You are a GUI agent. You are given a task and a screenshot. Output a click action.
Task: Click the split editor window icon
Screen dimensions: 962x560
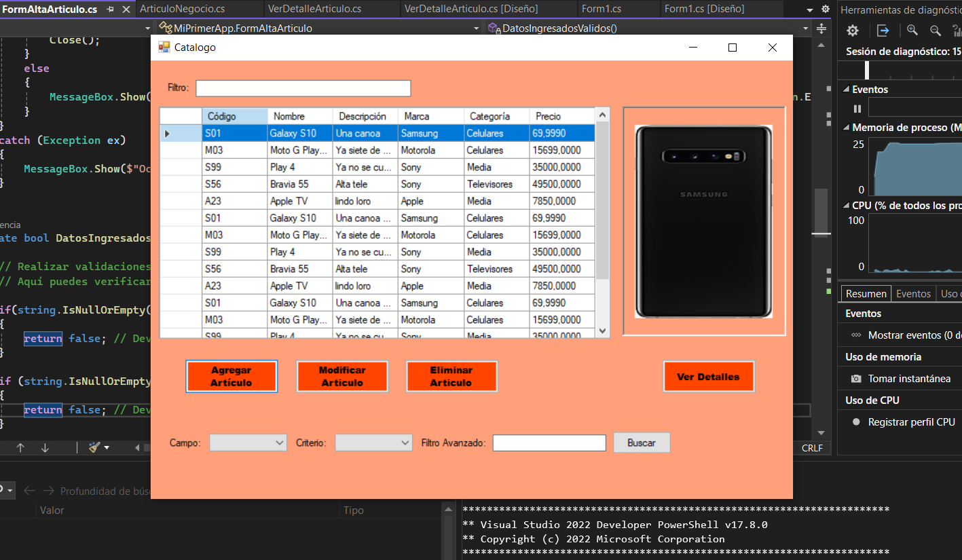point(821,29)
